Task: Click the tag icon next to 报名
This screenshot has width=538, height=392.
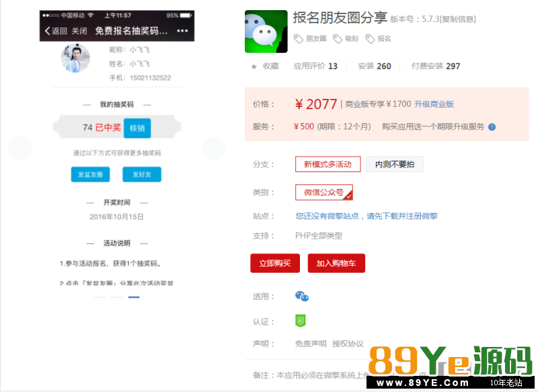Action: tap(370, 39)
